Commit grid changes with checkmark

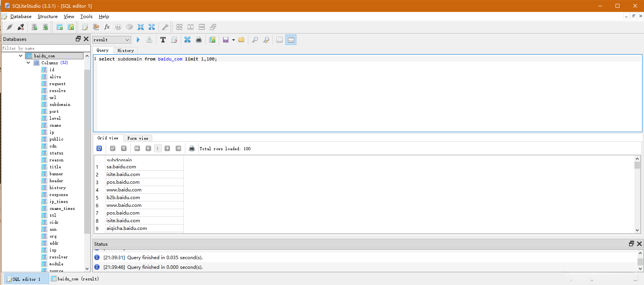(x=113, y=148)
